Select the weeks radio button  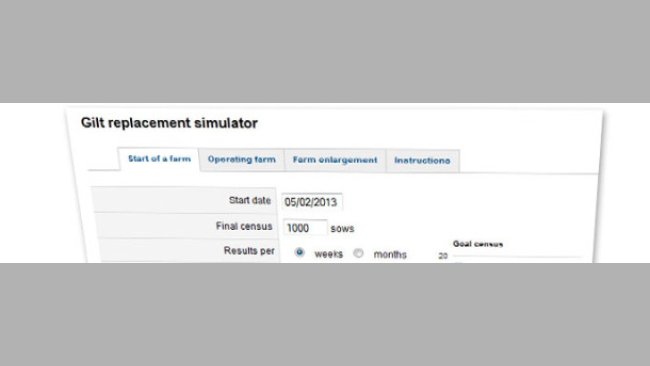(299, 252)
